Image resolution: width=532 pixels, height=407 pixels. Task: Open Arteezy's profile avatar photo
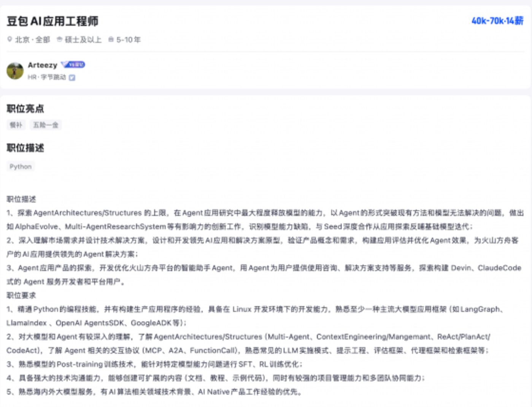pyautogui.click(x=15, y=71)
